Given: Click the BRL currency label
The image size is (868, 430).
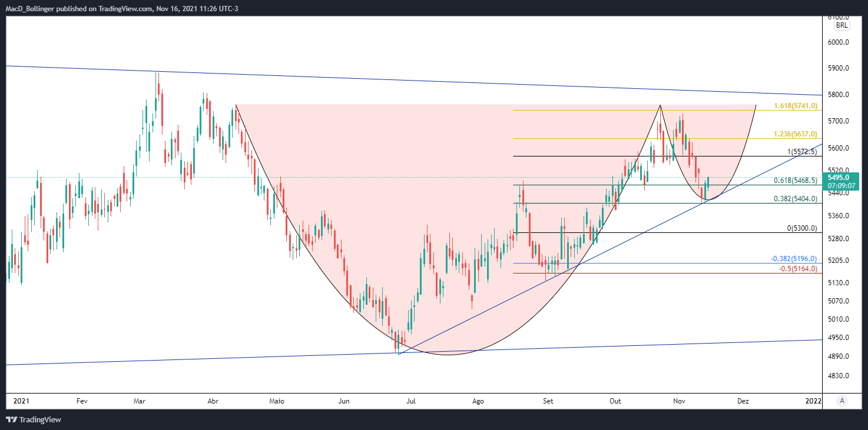Looking at the screenshot, I should tap(842, 25).
